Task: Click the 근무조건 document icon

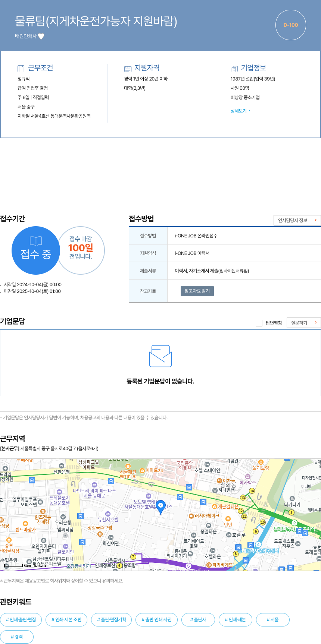Action: pyautogui.click(x=21, y=68)
